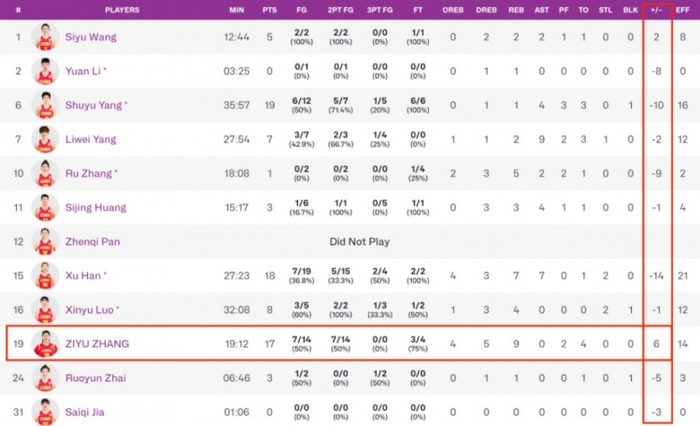The width and height of the screenshot is (700, 426).
Task: Open Zhenqi Pan's player name link
Action: (x=94, y=242)
